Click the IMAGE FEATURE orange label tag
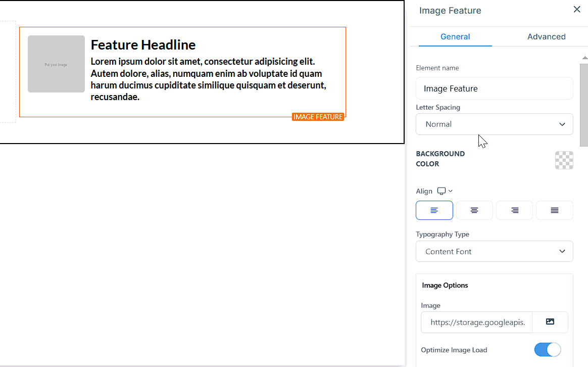The image size is (588, 367). point(318,117)
